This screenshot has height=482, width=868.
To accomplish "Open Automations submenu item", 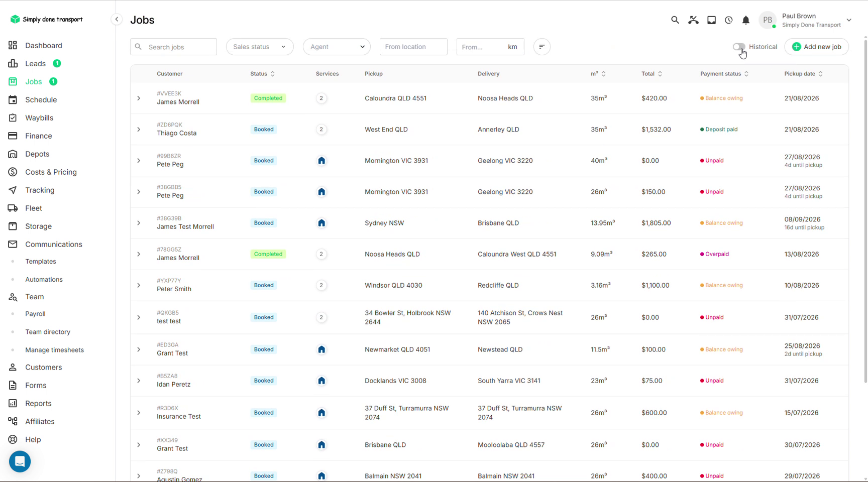I will tap(44, 280).
